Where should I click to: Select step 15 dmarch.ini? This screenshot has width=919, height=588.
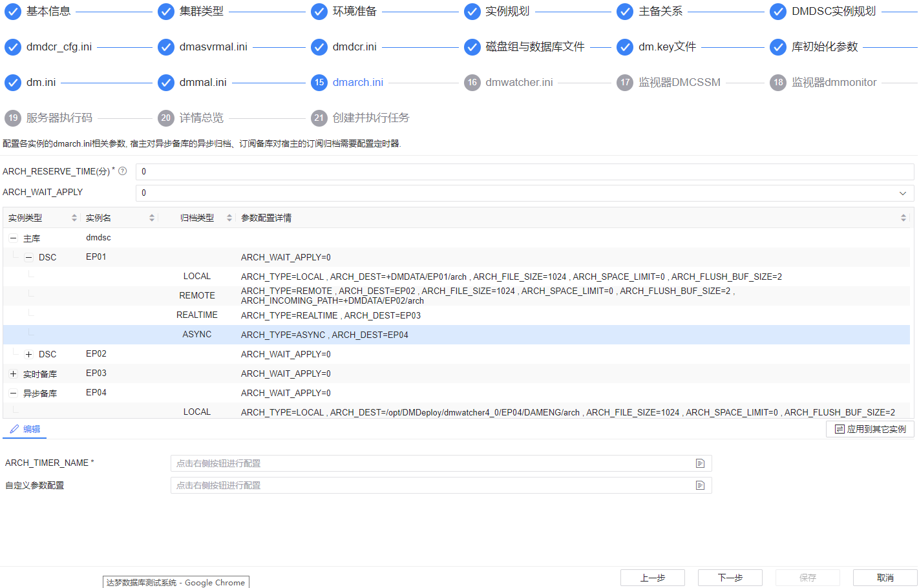347,83
